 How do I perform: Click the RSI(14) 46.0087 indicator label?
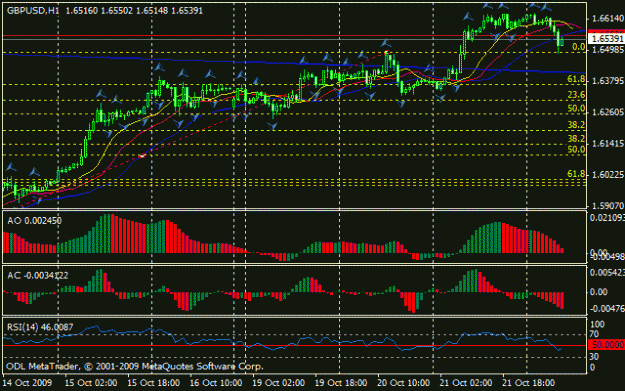pos(40,327)
